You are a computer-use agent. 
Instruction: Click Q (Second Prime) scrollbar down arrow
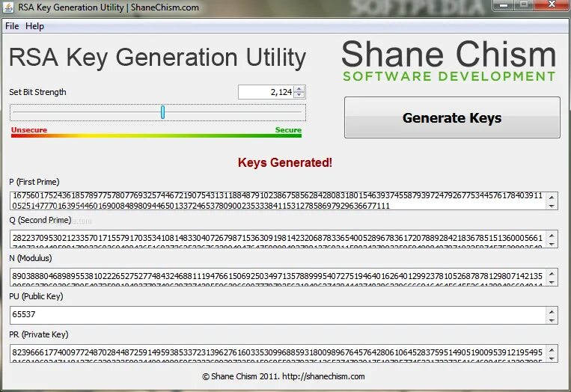[552, 244]
